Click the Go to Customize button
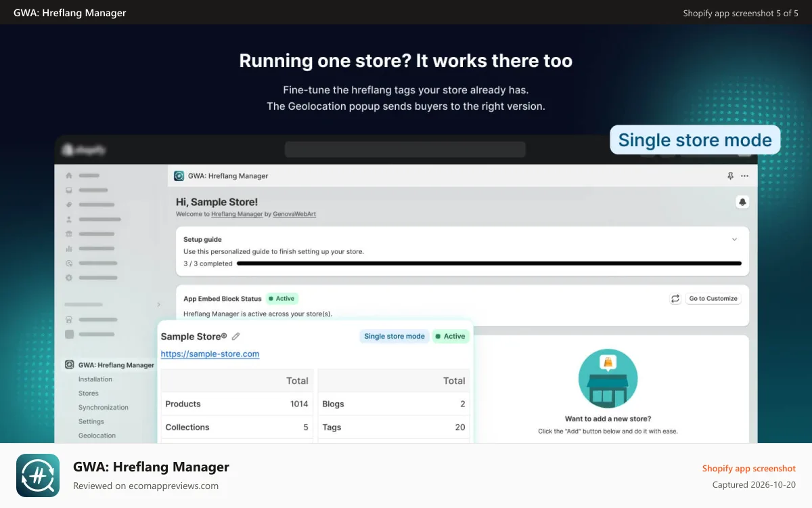812x508 pixels. click(x=713, y=299)
